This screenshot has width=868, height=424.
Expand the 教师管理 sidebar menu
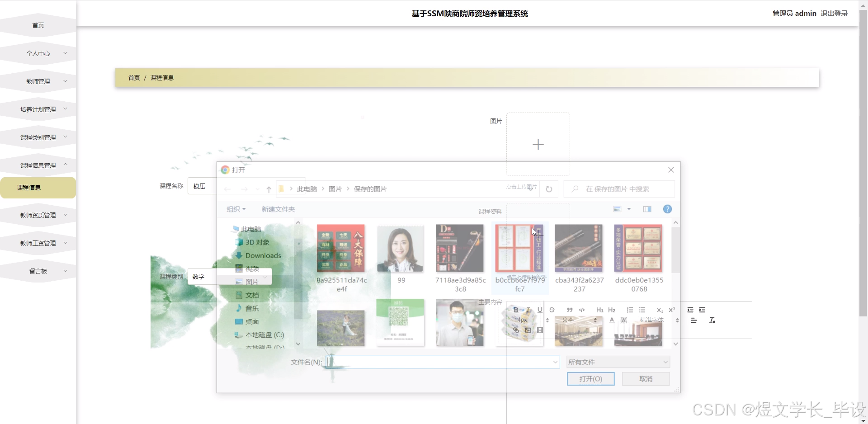(x=38, y=81)
